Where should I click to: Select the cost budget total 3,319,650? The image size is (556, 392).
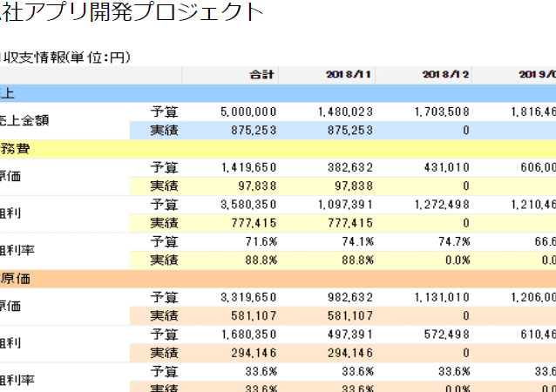(x=248, y=297)
